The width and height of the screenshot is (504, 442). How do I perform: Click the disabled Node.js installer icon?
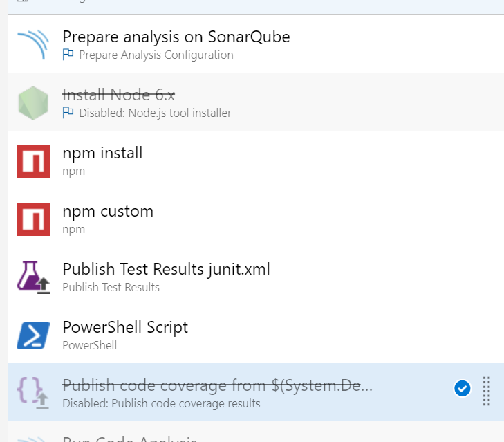(33, 102)
